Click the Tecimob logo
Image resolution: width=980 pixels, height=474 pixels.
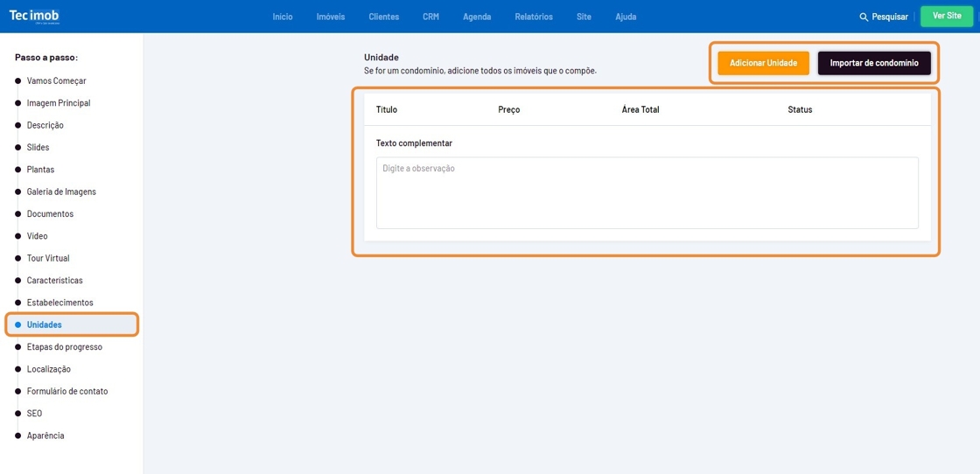coord(34,16)
